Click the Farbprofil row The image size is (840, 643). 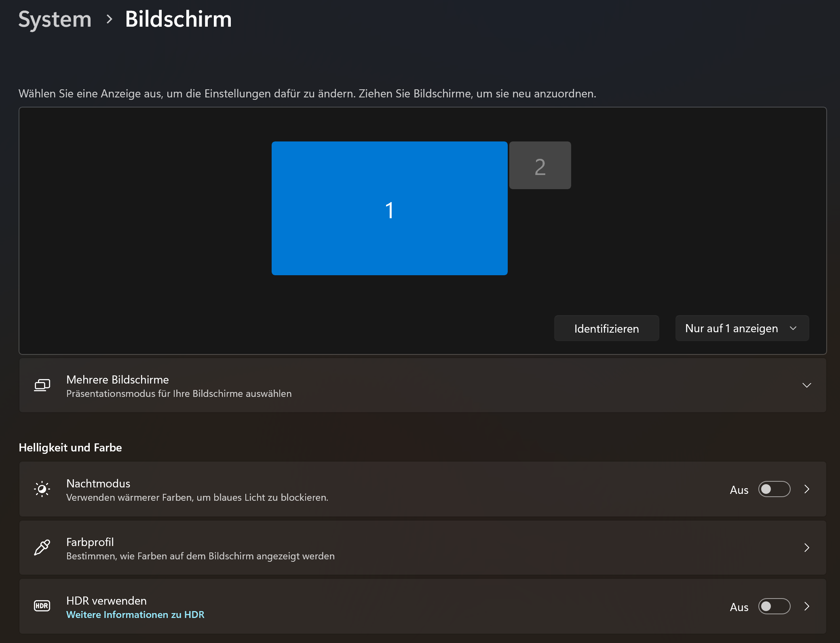point(404,548)
